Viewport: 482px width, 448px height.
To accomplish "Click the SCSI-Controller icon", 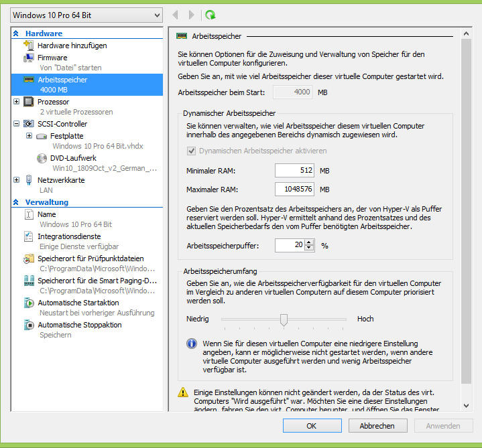I will click(29, 124).
